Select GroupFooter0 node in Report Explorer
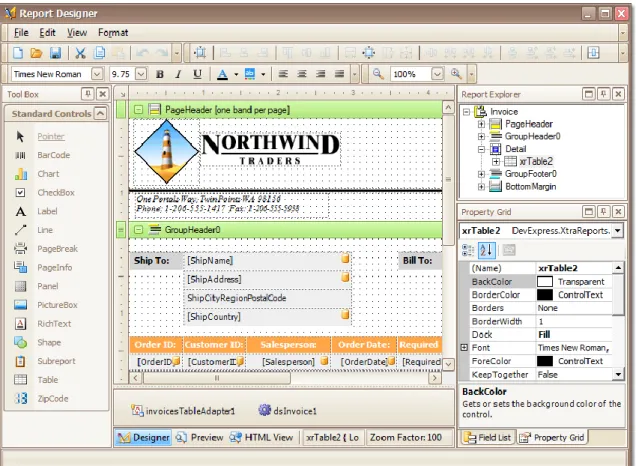636x466 pixels. coord(531,174)
